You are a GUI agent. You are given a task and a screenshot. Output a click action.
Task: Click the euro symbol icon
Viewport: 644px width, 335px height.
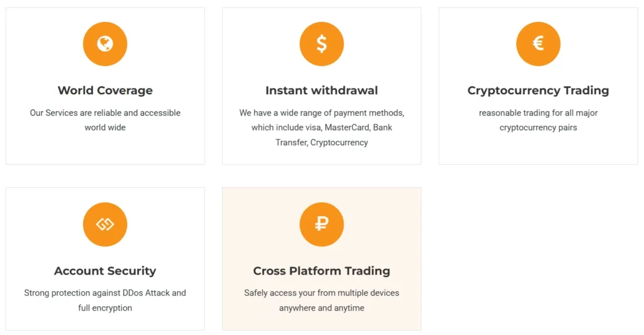click(x=538, y=44)
